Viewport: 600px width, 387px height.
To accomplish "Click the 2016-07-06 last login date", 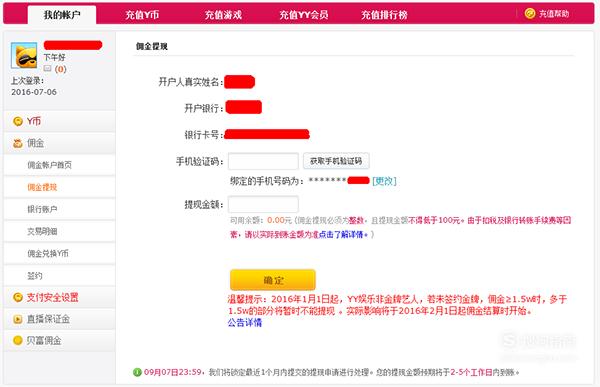I will (x=34, y=92).
